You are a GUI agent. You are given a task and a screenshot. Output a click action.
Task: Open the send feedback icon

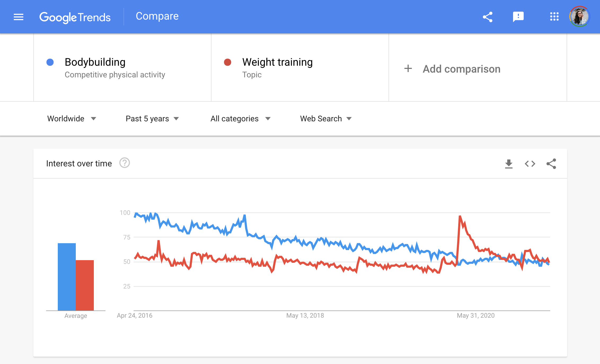click(518, 17)
